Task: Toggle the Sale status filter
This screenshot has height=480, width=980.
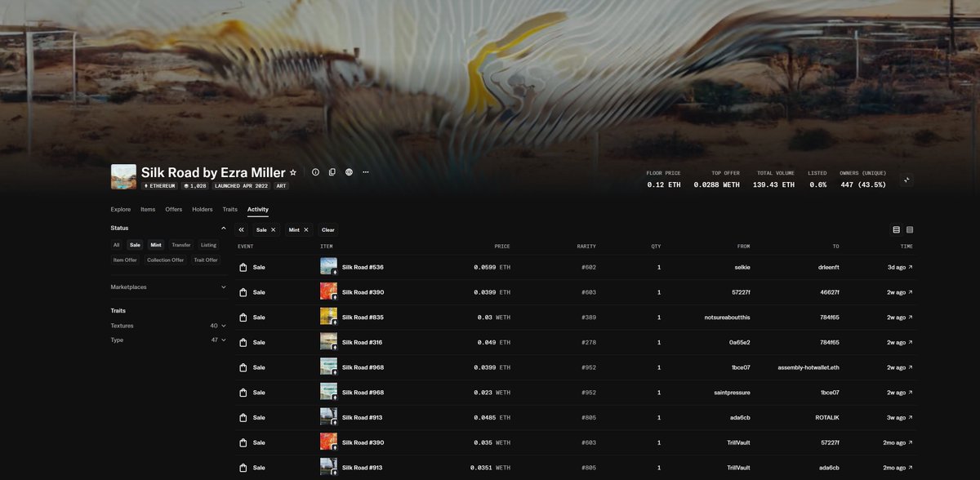Action: [x=135, y=245]
